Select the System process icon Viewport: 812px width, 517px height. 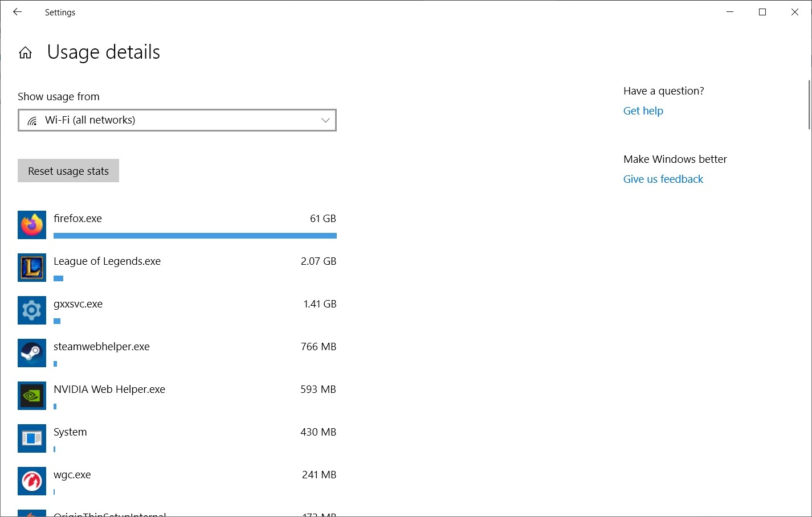pyautogui.click(x=32, y=438)
